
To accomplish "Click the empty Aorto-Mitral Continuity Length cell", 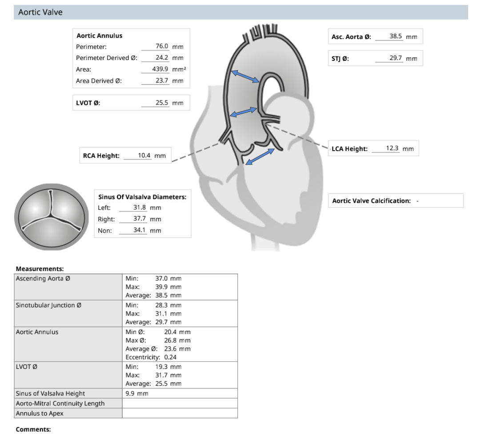I will (180, 404).
